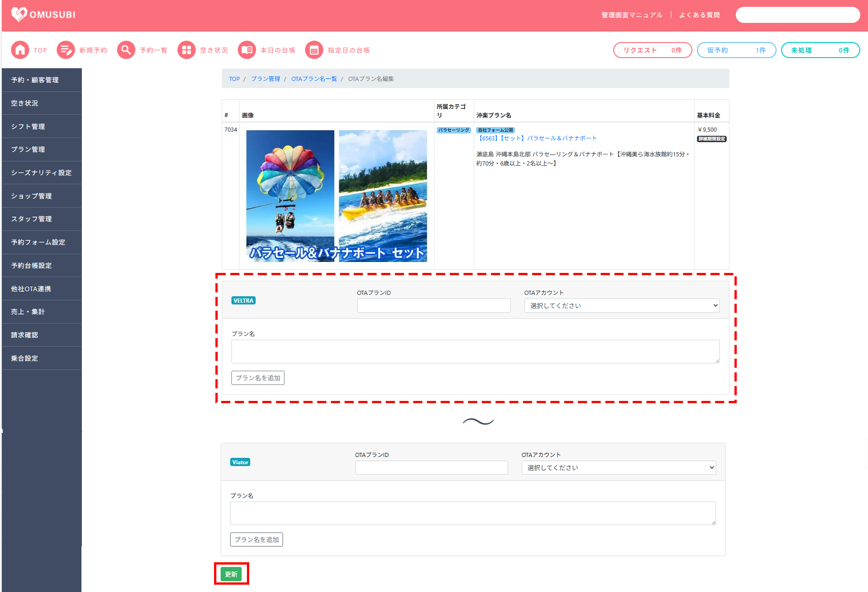Click the OMUSUBI heart logo
Image resolution: width=868 pixels, height=592 pixels.
pos(19,15)
